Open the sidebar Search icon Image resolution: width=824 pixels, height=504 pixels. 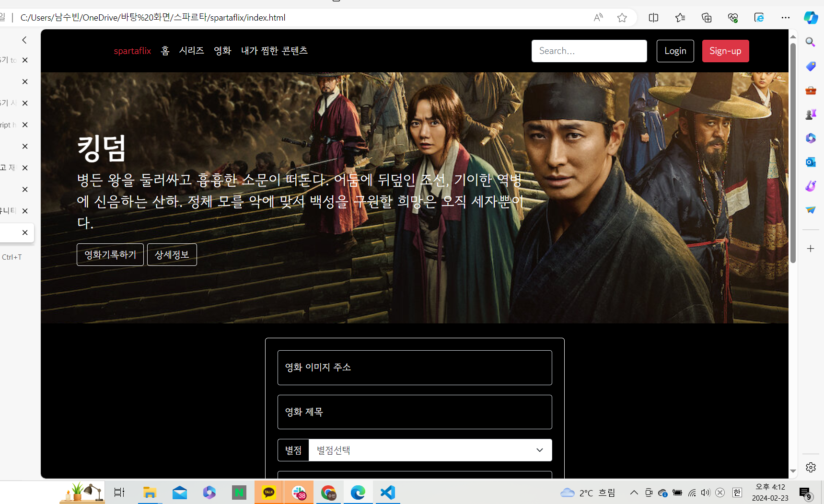click(x=811, y=42)
